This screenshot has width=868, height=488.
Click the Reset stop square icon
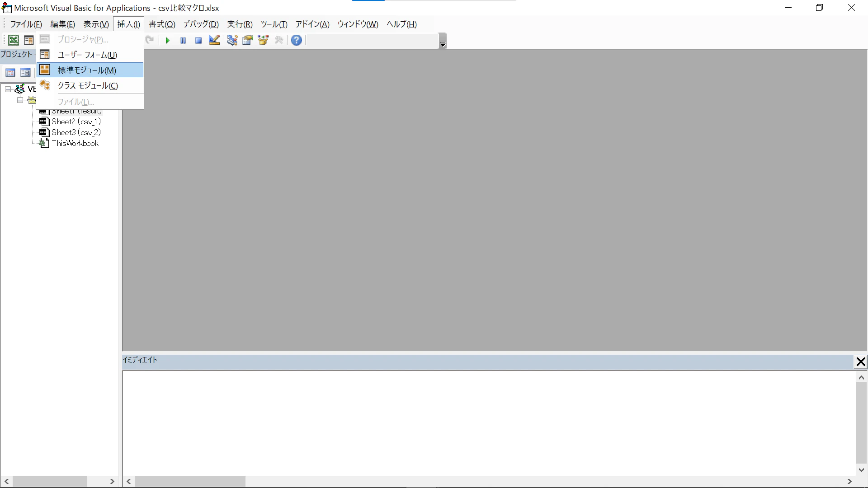[198, 41]
